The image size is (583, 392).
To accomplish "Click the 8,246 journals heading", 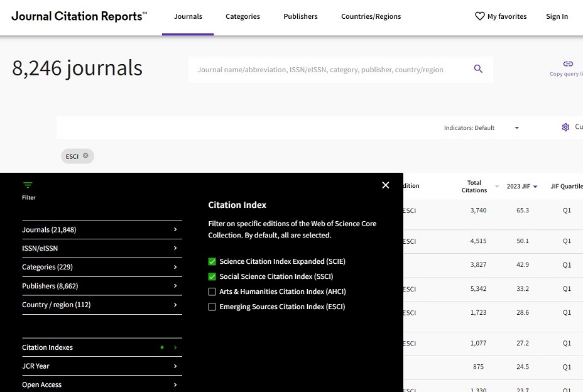I will click(77, 68).
